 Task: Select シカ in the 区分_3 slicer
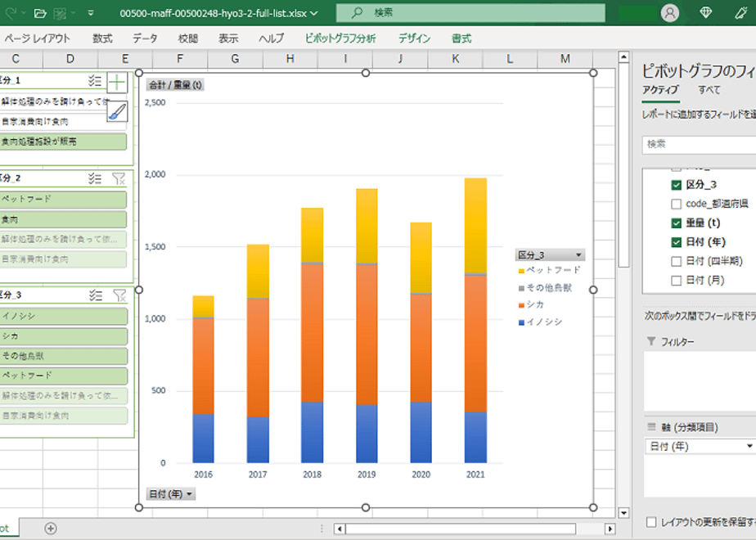point(64,336)
